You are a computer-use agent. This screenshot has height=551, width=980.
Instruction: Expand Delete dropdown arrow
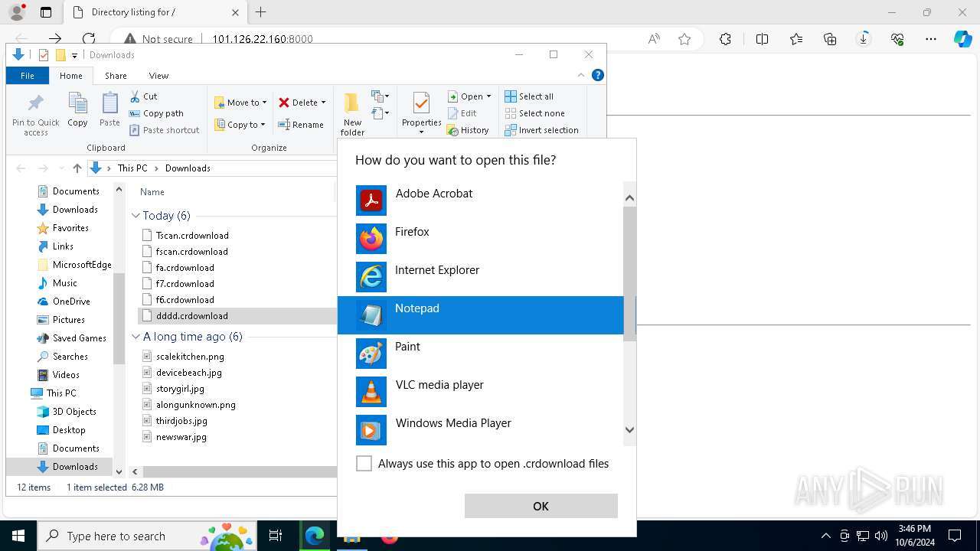pyautogui.click(x=323, y=103)
